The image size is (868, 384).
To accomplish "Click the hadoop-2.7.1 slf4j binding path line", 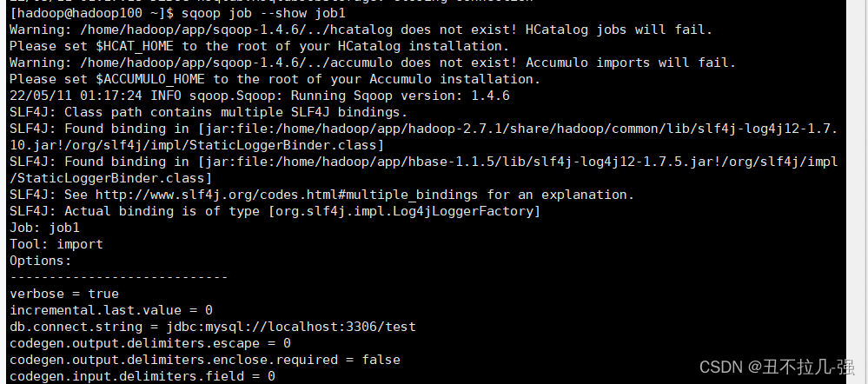I will coord(423,129).
